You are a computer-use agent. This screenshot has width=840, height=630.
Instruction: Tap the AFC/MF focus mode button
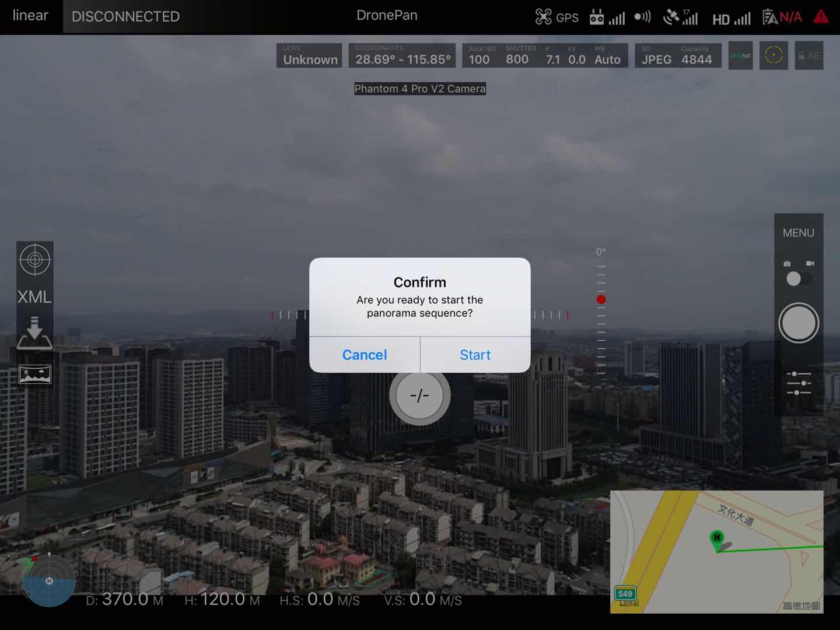(x=740, y=56)
